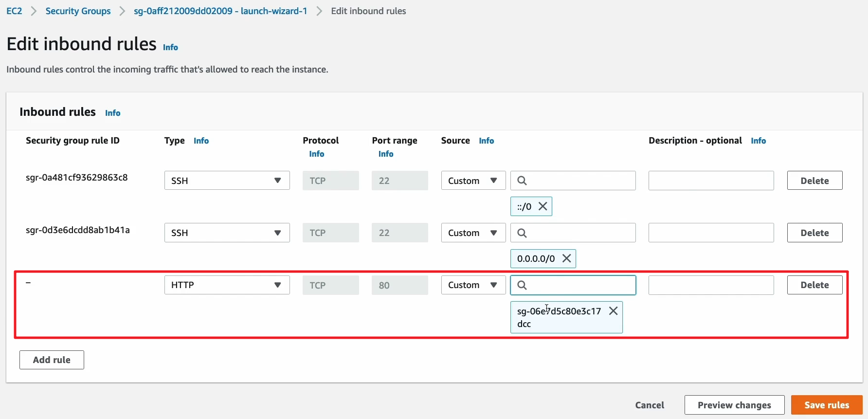This screenshot has width=868, height=419.
Task: Click source search field of HTTP rule
Action: tap(579, 285)
